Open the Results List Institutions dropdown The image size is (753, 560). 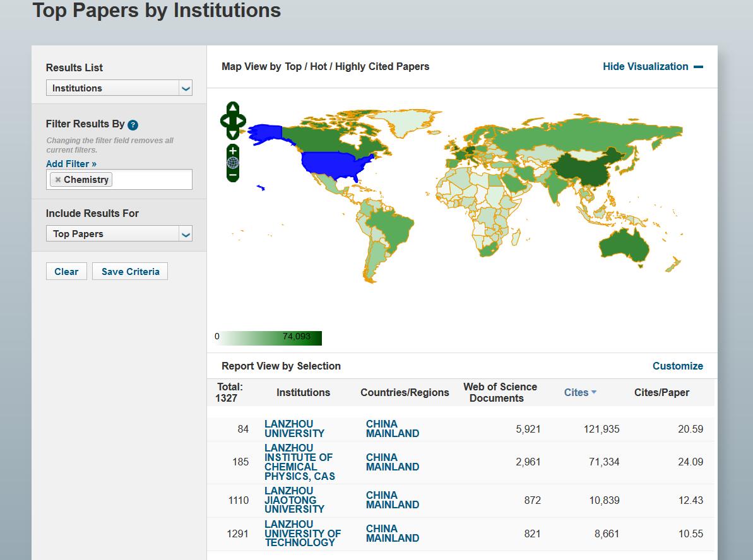point(185,88)
